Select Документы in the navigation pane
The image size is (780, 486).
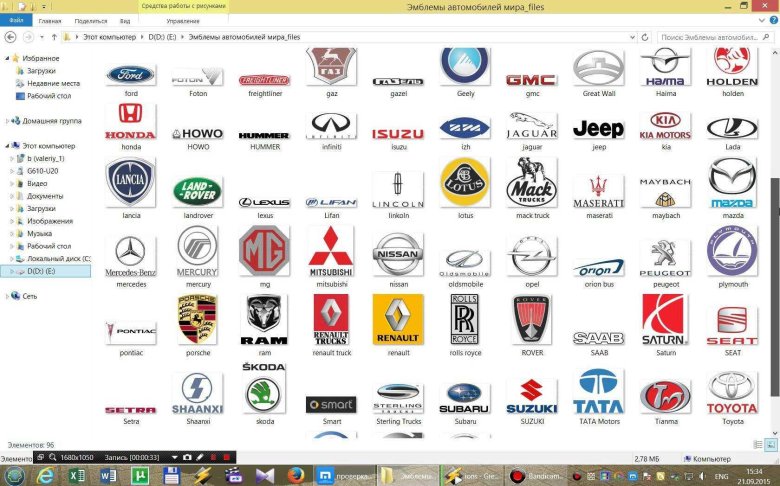click(x=45, y=196)
